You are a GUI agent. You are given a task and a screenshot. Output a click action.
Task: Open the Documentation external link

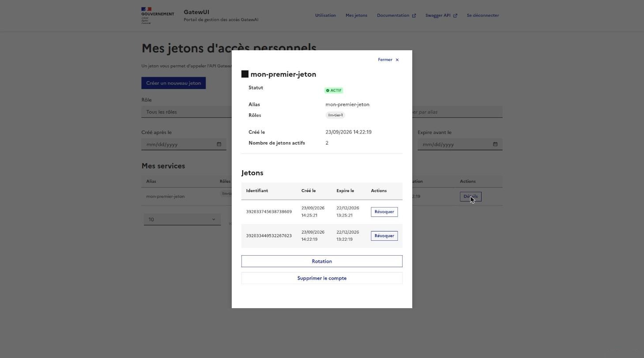(x=396, y=15)
